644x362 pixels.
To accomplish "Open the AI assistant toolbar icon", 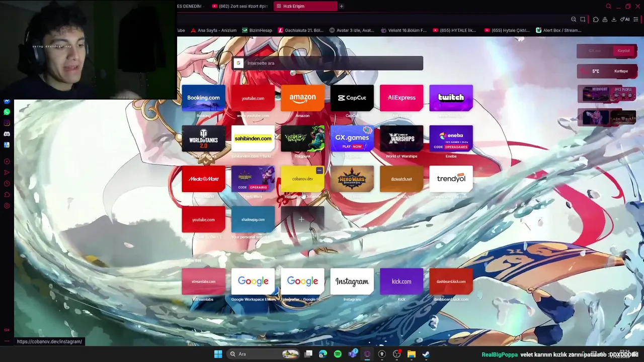I will (x=625, y=19).
